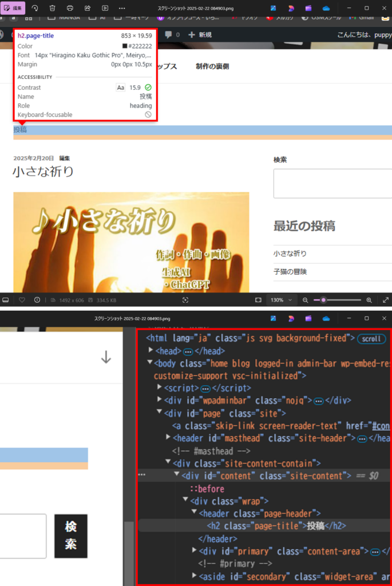Click the 334.5 KB file size text
This screenshot has height=586, width=392.
pos(106,300)
